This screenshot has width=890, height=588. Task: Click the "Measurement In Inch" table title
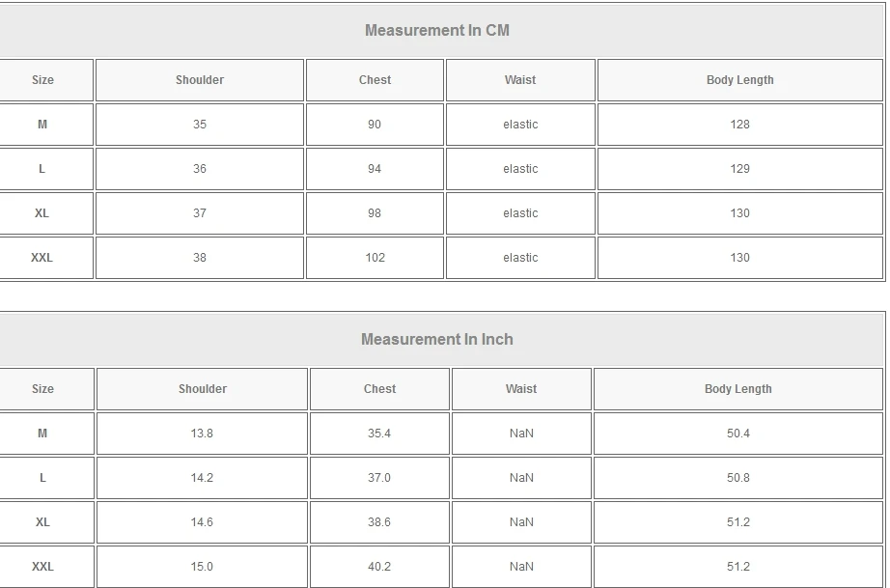pyautogui.click(x=437, y=340)
